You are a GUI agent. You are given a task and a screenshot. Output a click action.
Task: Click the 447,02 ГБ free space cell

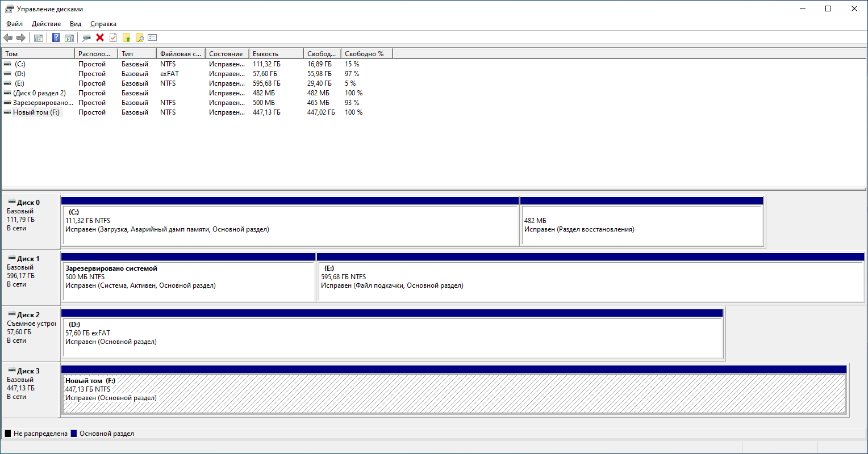321,112
